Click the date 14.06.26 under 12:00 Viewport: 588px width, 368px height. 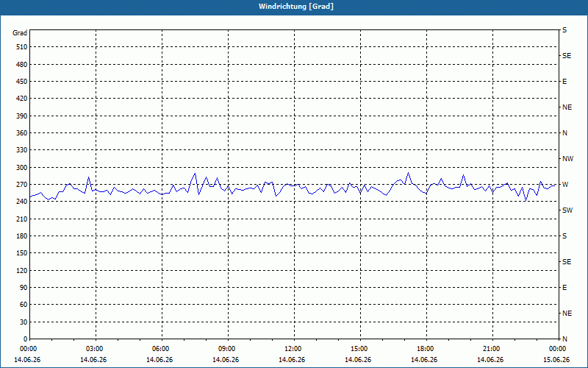(292, 360)
